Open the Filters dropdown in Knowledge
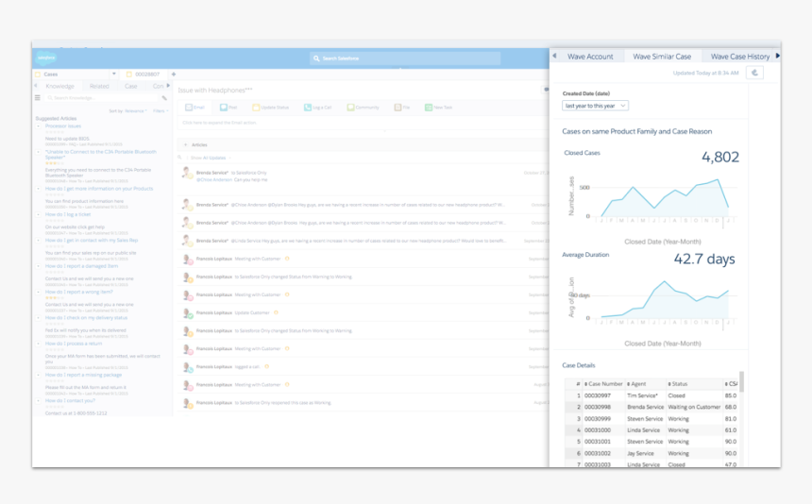 click(x=161, y=110)
